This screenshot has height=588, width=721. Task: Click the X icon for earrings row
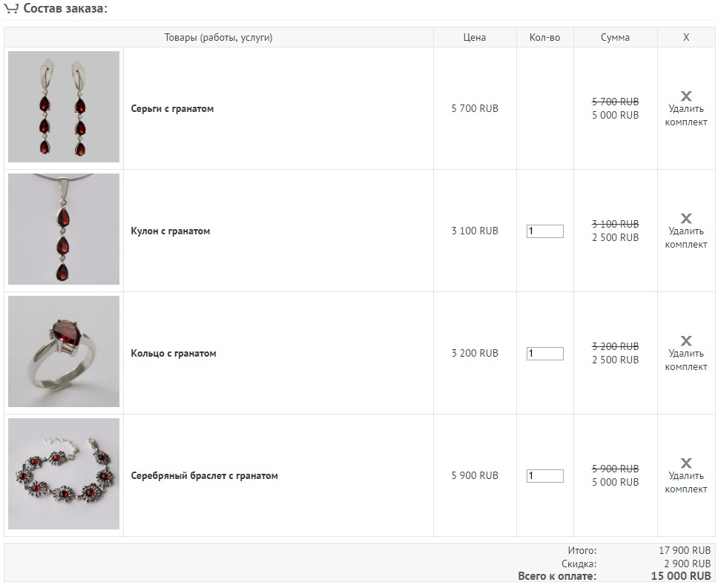tap(686, 96)
